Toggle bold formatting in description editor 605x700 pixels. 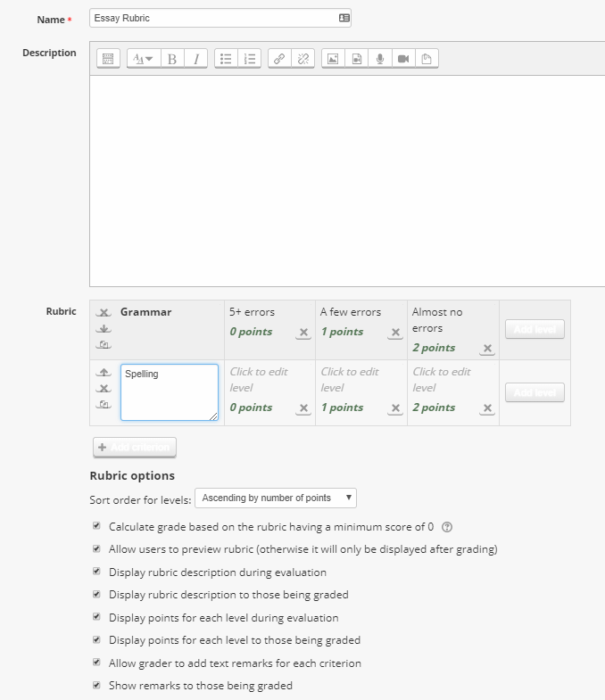tap(172, 59)
